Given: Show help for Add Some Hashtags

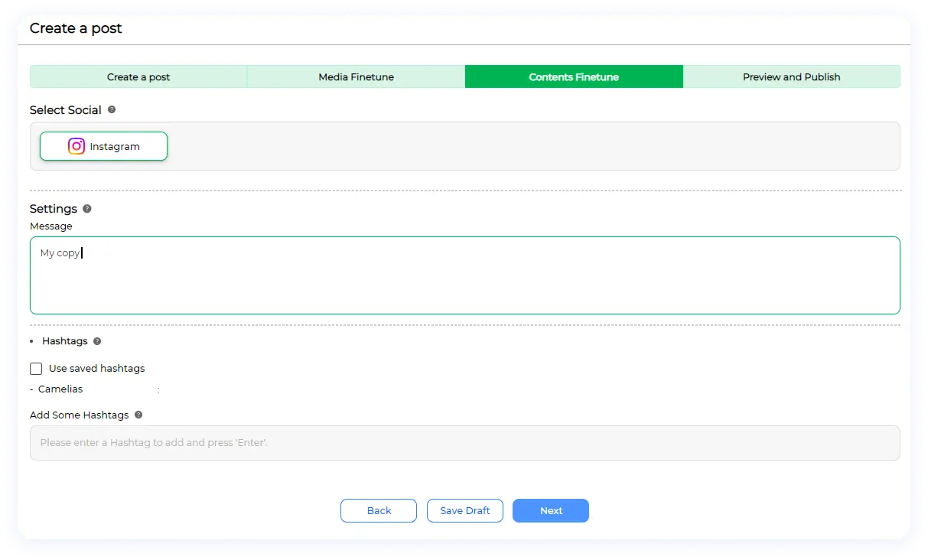Looking at the screenshot, I should (138, 415).
